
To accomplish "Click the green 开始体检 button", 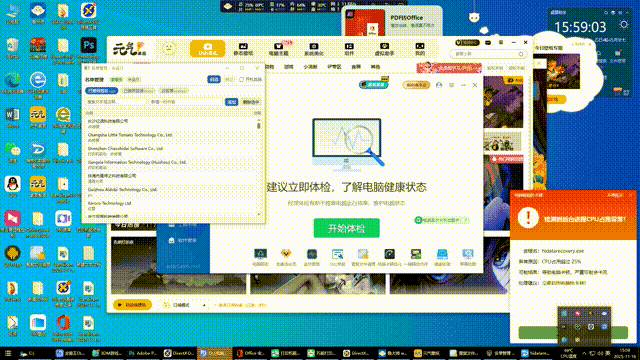I will tap(347, 228).
